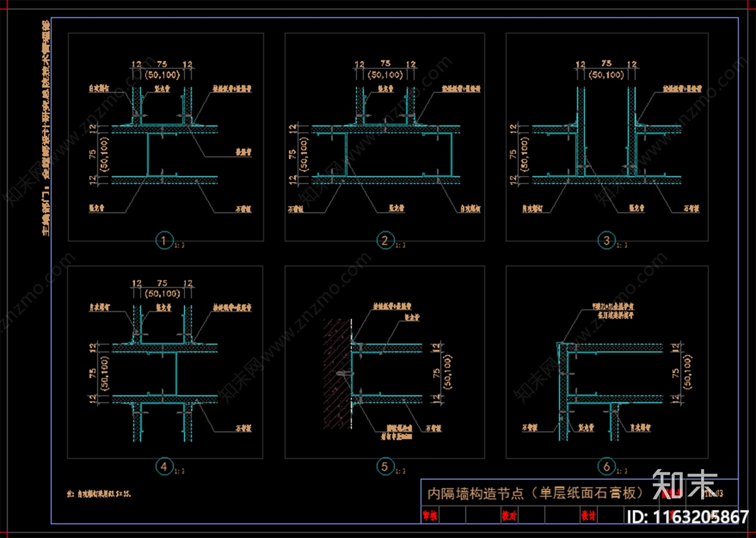
Task: Select the vertical 75 dimension in detail 5
Action: [x=436, y=373]
